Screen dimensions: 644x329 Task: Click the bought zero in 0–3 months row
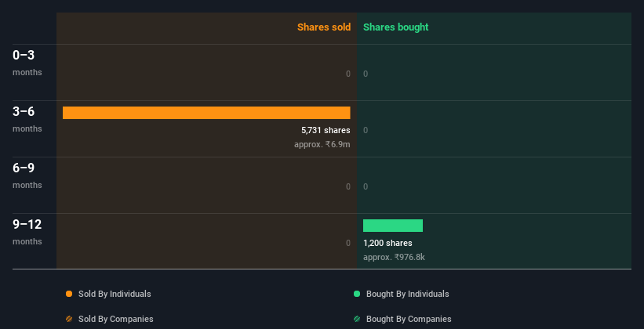366,74
